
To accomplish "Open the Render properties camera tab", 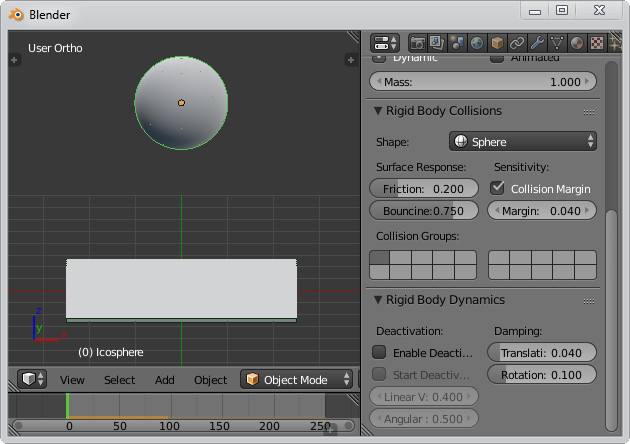I will pos(417,43).
